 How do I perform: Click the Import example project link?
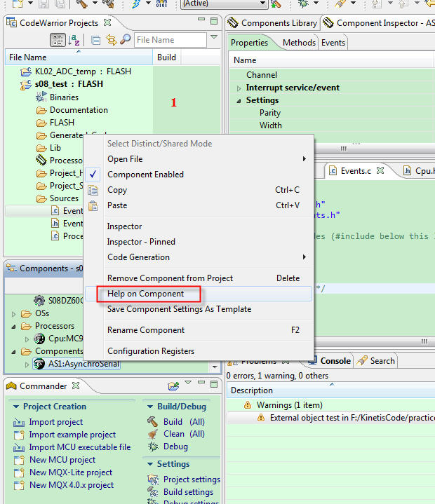tap(72, 435)
